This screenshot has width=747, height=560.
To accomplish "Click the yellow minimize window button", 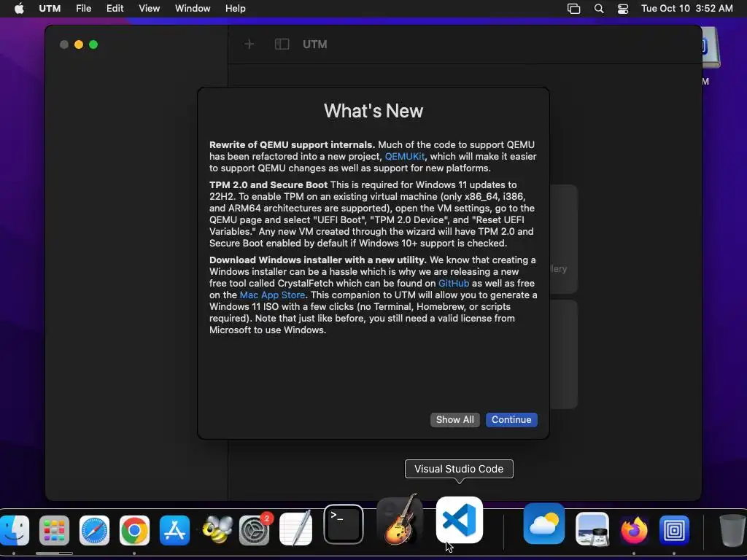I will pyautogui.click(x=79, y=44).
